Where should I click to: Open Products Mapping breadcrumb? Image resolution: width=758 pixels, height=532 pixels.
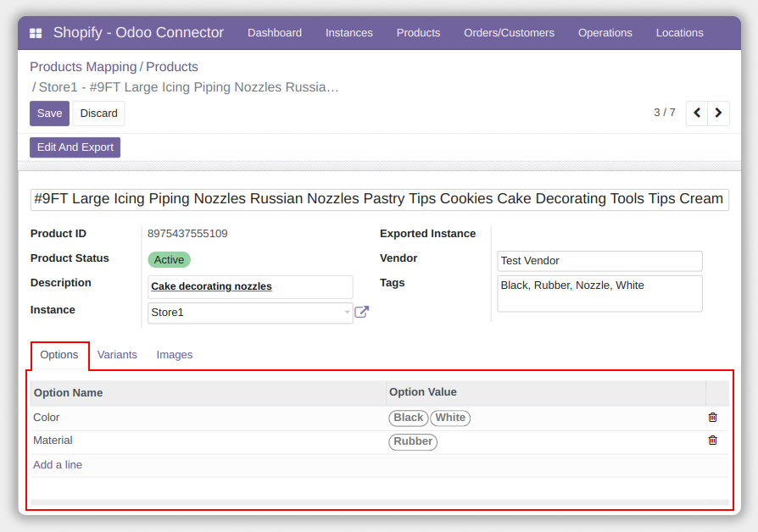(83, 67)
